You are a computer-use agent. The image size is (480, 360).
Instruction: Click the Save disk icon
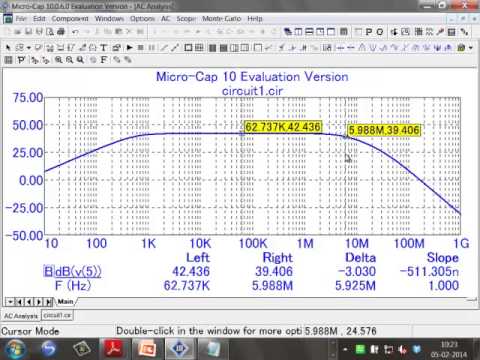click(x=29, y=32)
